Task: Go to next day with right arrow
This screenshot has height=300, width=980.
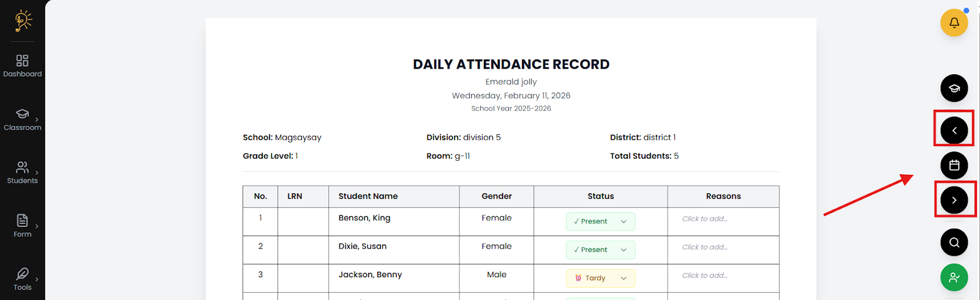Action: (x=954, y=200)
